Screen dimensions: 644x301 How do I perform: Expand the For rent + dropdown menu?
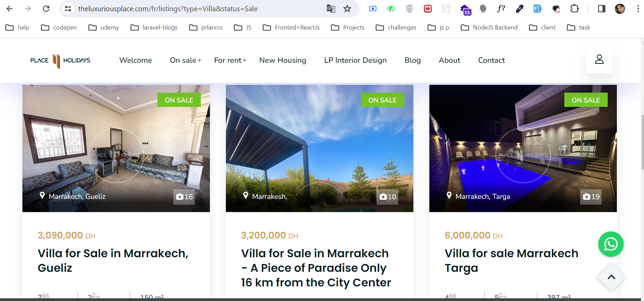(x=230, y=60)
